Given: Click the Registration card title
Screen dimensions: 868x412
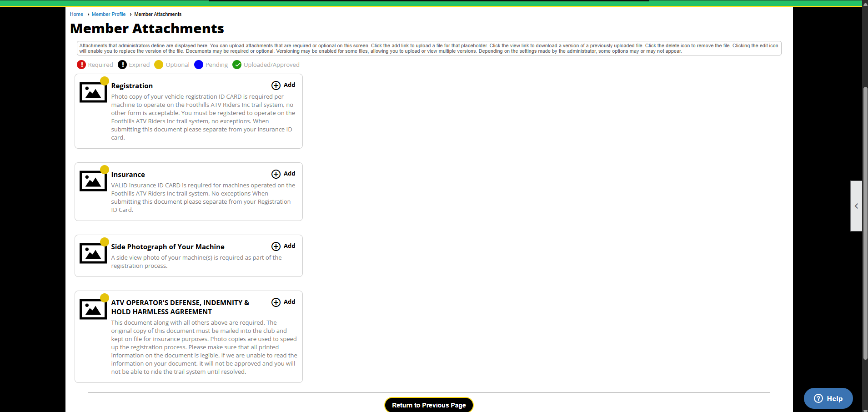Looking at the screenshot, I should 132,86.
